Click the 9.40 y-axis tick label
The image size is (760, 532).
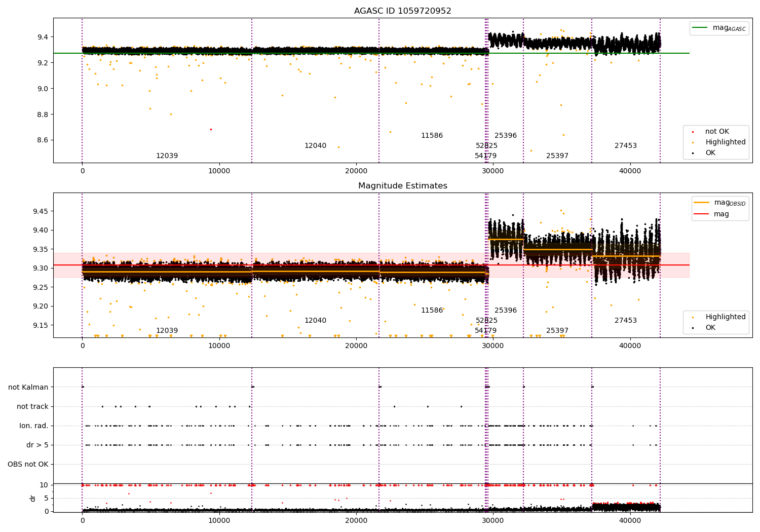pyautogui.click(x=41, y=230)
